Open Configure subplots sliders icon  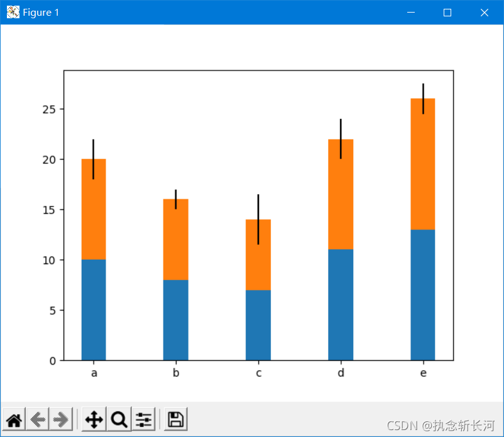point(143,419)
